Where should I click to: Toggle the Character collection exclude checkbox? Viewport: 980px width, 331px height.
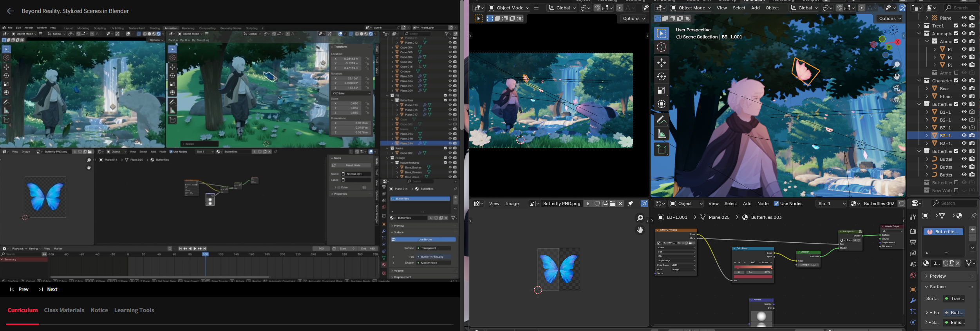[956, 80]
